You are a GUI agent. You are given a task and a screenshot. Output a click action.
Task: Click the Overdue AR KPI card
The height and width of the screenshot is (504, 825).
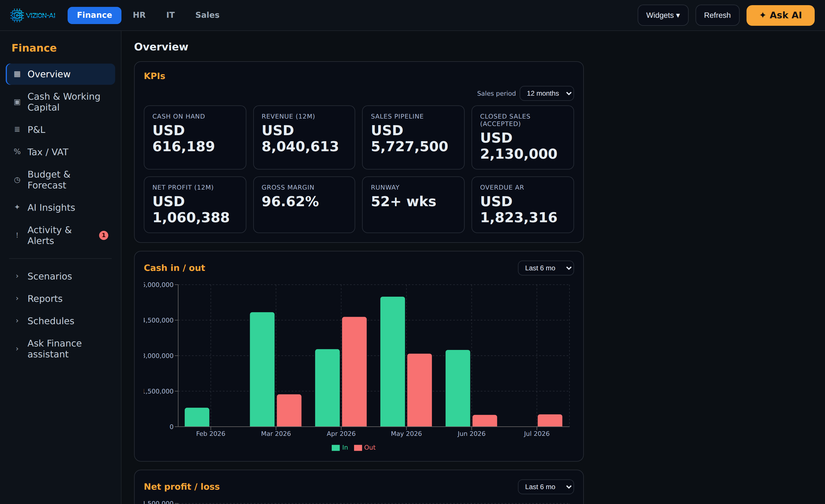click(x=523, y=205)
